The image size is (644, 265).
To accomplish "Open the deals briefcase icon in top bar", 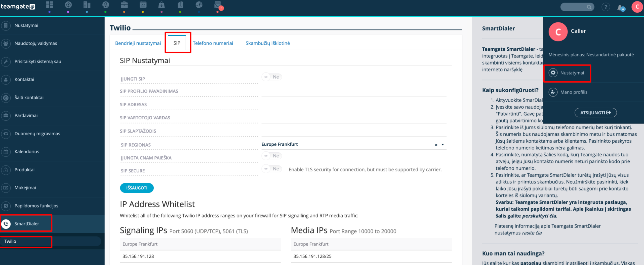I will (124, 5).
